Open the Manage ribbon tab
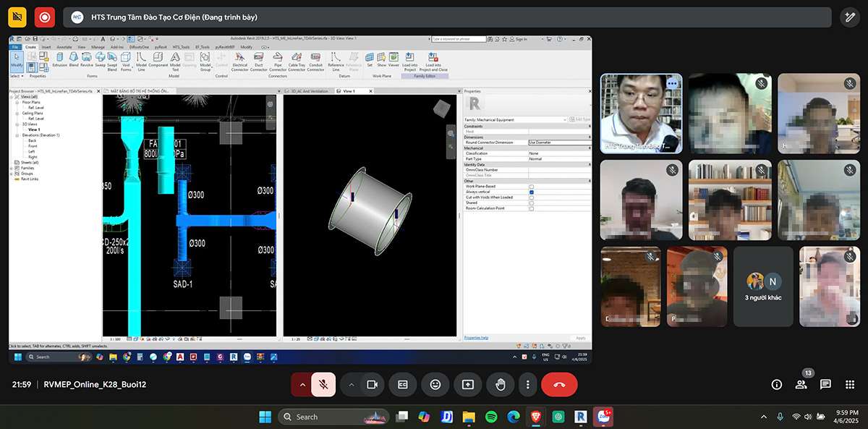The height and width of the screenshot is (429, 868). (x=98, y=47)
